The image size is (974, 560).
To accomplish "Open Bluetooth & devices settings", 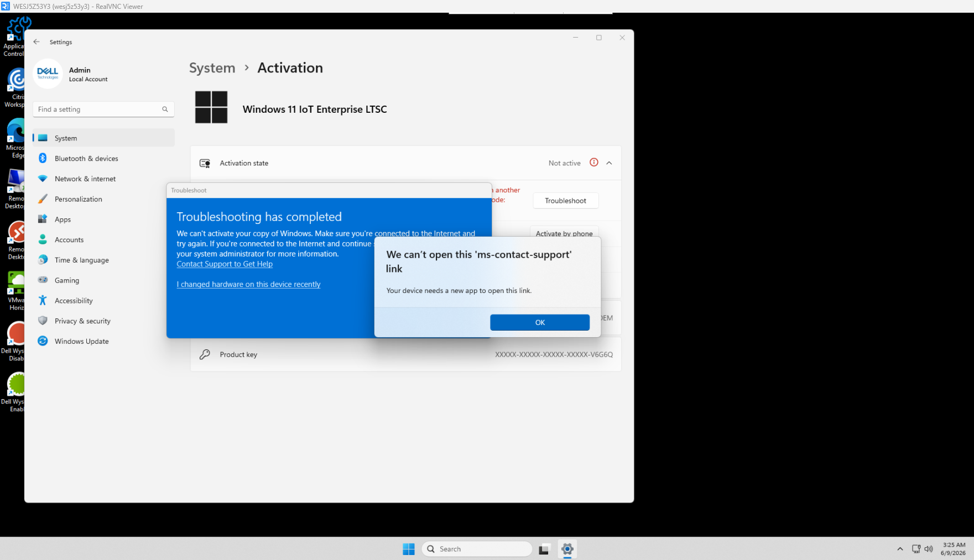I will point(103,159).
